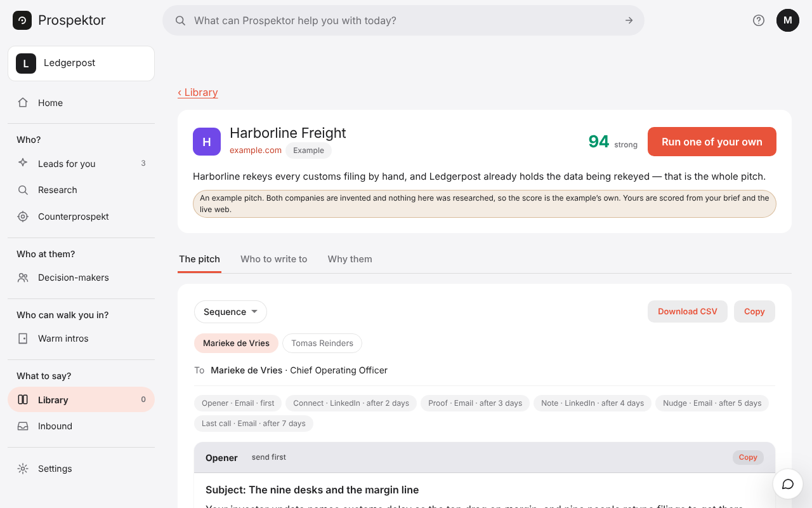Open the chat bubble widget
The width and height of the screenshot is (812, 508).
[788, 485]
